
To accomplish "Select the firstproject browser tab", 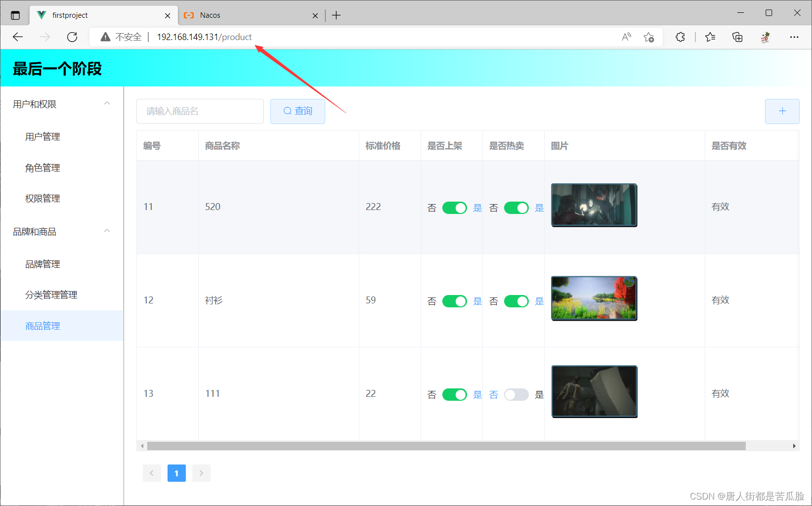I will [x=104, y=15].
